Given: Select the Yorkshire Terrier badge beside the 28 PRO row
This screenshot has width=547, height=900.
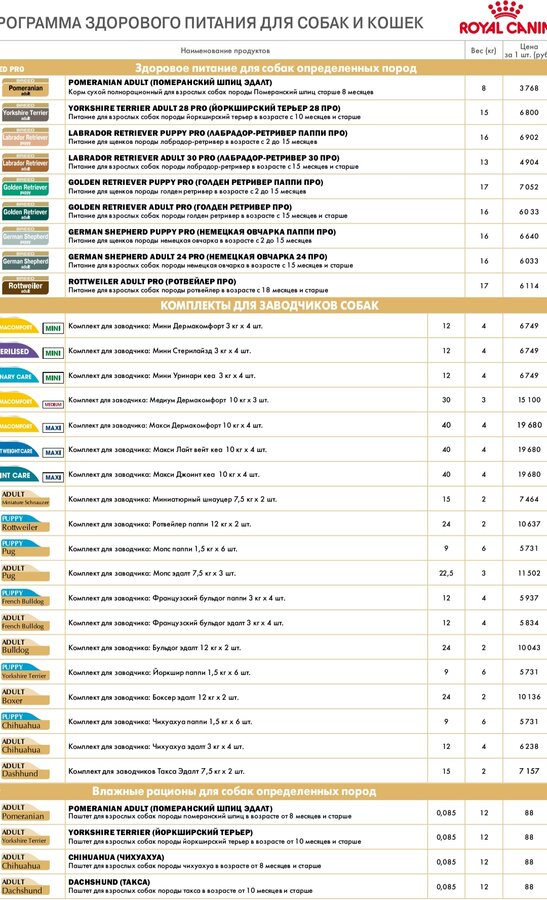Looking at the screenshot, I should coord(25,112).
